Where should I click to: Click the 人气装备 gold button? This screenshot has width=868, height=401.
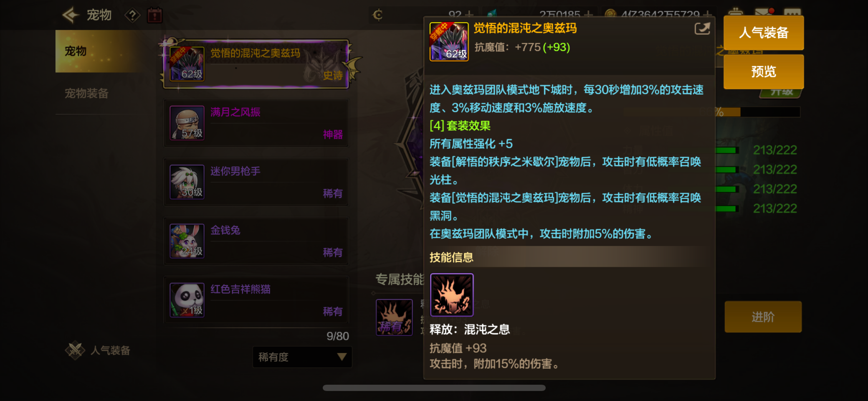763,33
